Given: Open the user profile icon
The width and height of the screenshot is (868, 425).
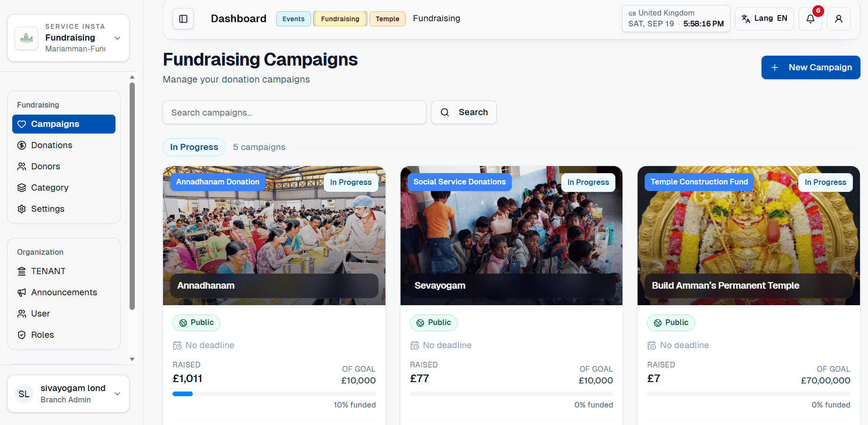Looking at the screenshot, I should [x=839, y=19].
